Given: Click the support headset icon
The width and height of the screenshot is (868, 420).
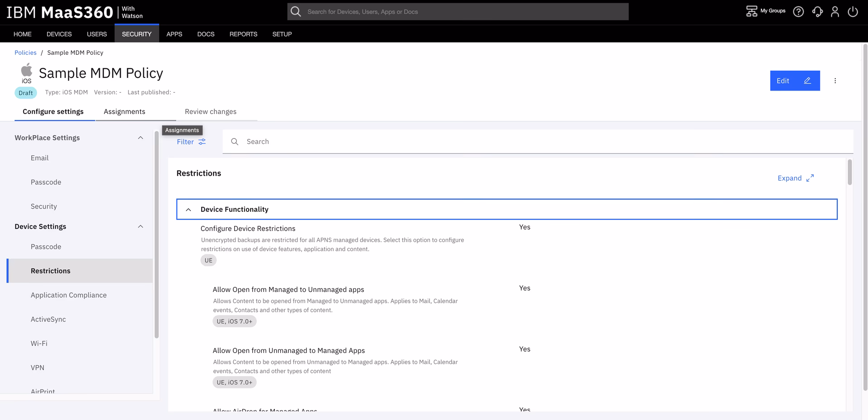Looking at the screenshot, I should tap(817, 12).
